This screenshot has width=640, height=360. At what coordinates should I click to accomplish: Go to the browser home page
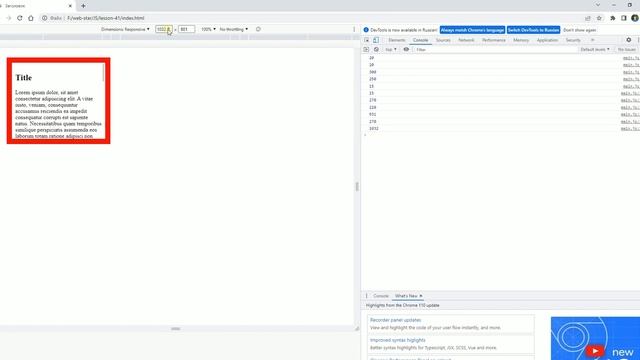point(31,18)
